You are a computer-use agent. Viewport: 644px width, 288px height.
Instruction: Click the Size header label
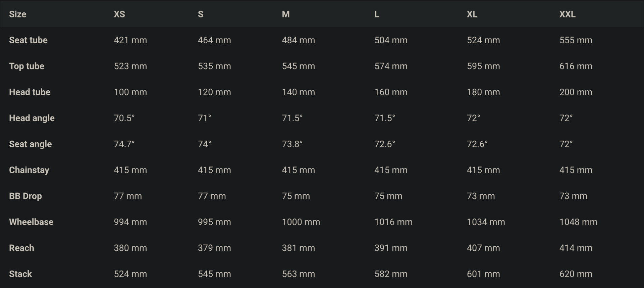(x=17, y=14)
